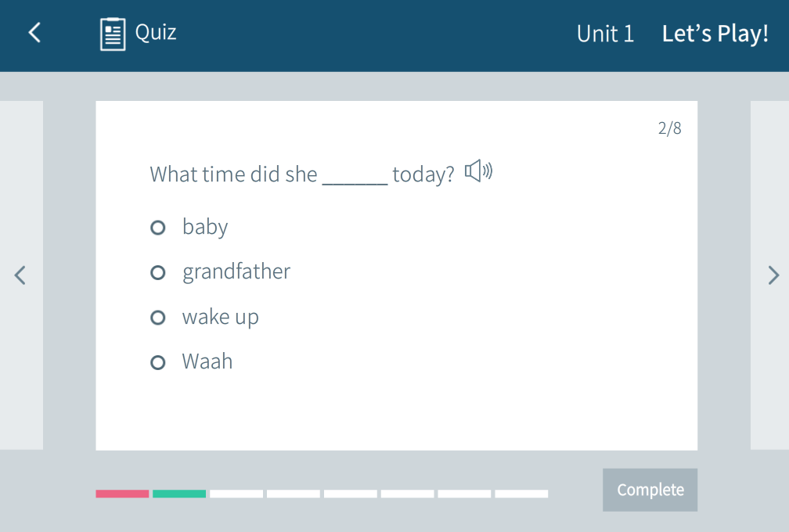Click the "Let's Play!" header title
This screenshot has width=789, height=532.
click(715, 34)
